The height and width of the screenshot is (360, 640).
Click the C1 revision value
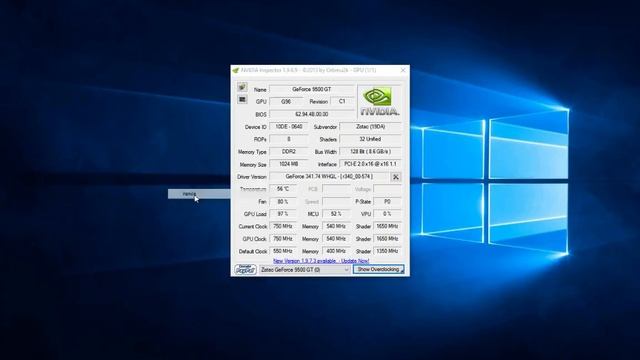point(342,101)
